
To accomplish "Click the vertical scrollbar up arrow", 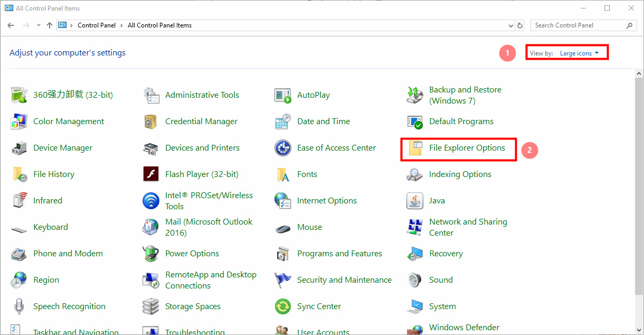I will [x=639, y=72].
